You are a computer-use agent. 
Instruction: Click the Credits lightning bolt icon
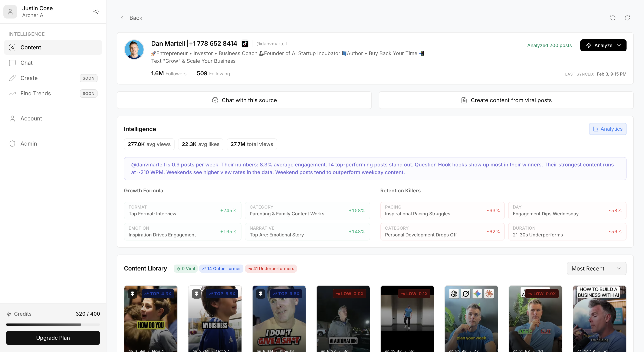[x=9, y=314]
